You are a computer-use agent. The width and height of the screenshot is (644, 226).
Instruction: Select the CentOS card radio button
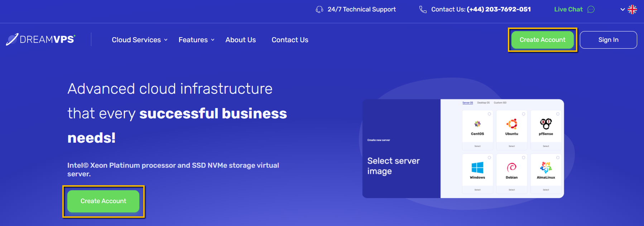point(489,114)
